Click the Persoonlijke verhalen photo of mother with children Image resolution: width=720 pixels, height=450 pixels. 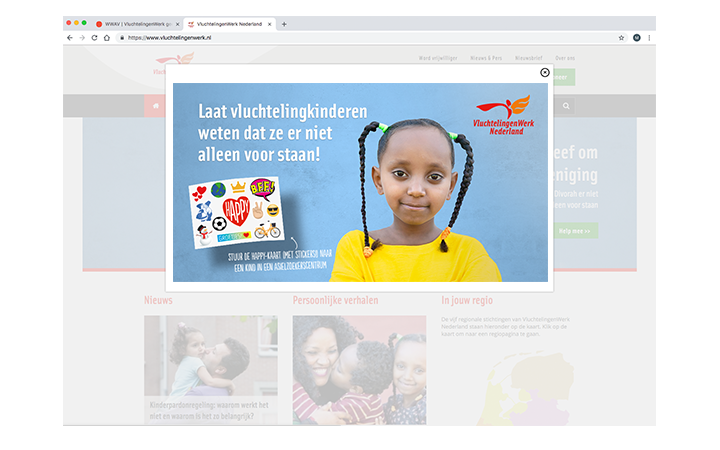coord(360,370)
